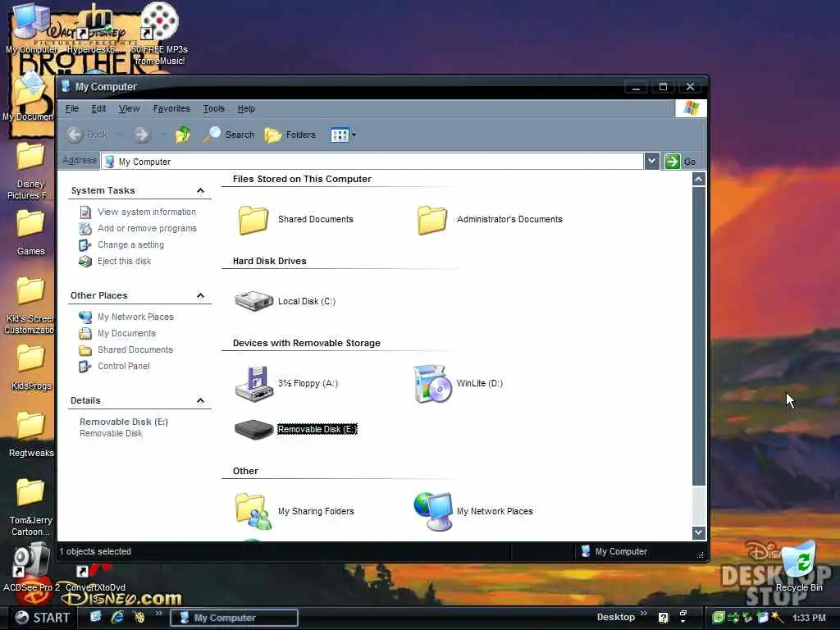The image size is (840, 630).
Task: Open the Edit menu
Action: [98, 109]
